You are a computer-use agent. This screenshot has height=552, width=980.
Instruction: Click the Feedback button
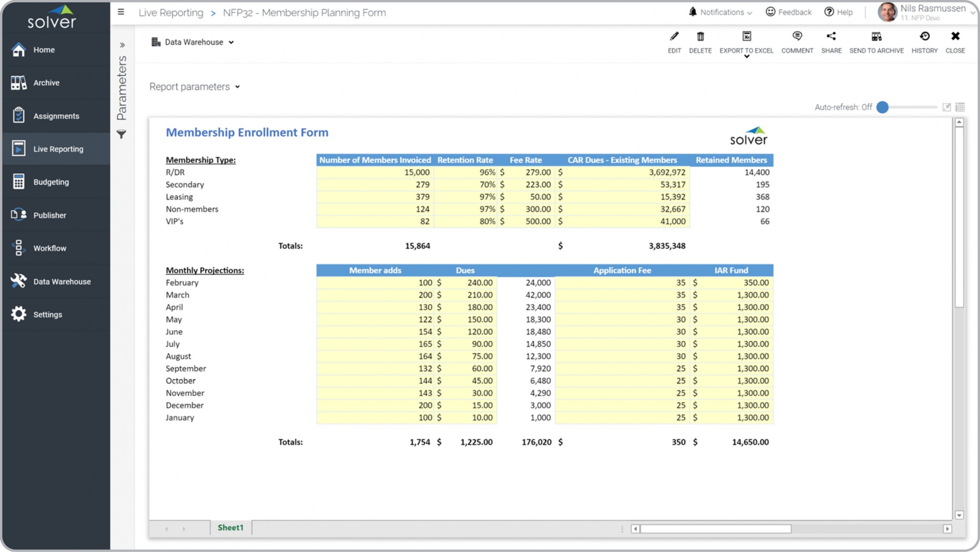pos(789,12)
